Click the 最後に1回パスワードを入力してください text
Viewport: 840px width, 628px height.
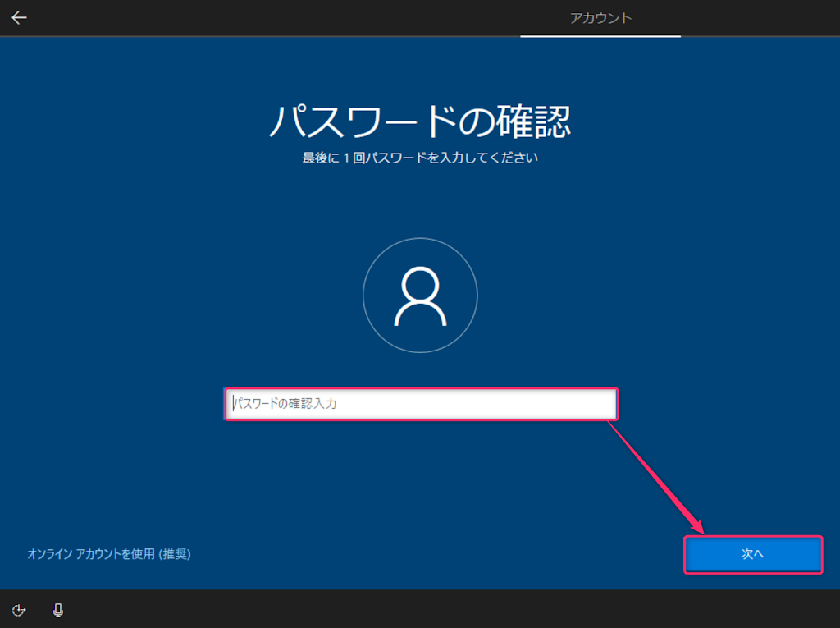click(x=420, y=158)
